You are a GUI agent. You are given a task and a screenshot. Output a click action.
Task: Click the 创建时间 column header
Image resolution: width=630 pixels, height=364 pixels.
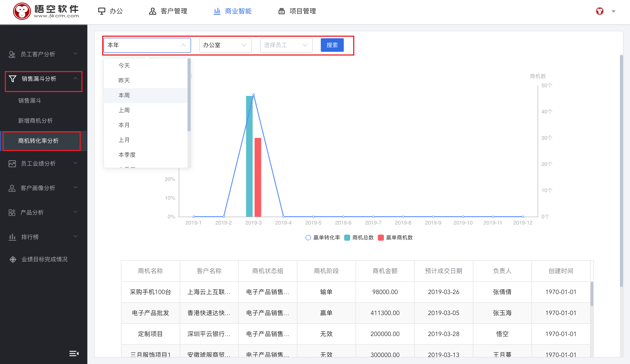pyautogui.click(x=561, y=271)
